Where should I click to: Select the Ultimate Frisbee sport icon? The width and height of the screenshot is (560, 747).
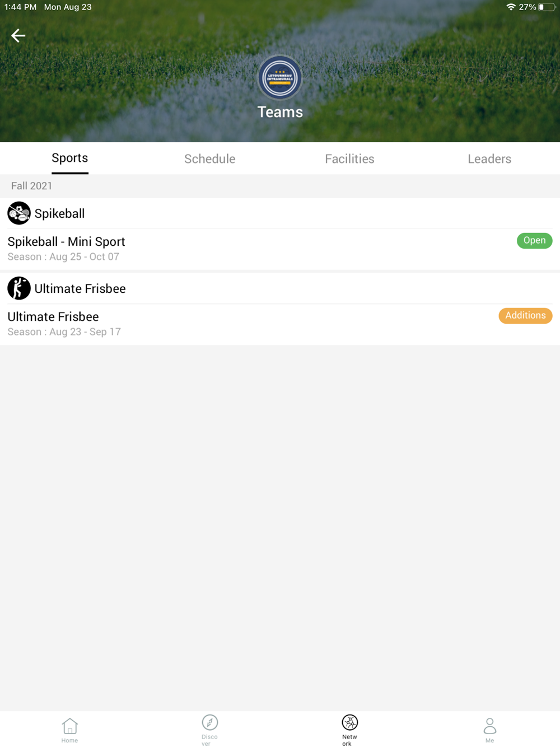coord(19,288)
